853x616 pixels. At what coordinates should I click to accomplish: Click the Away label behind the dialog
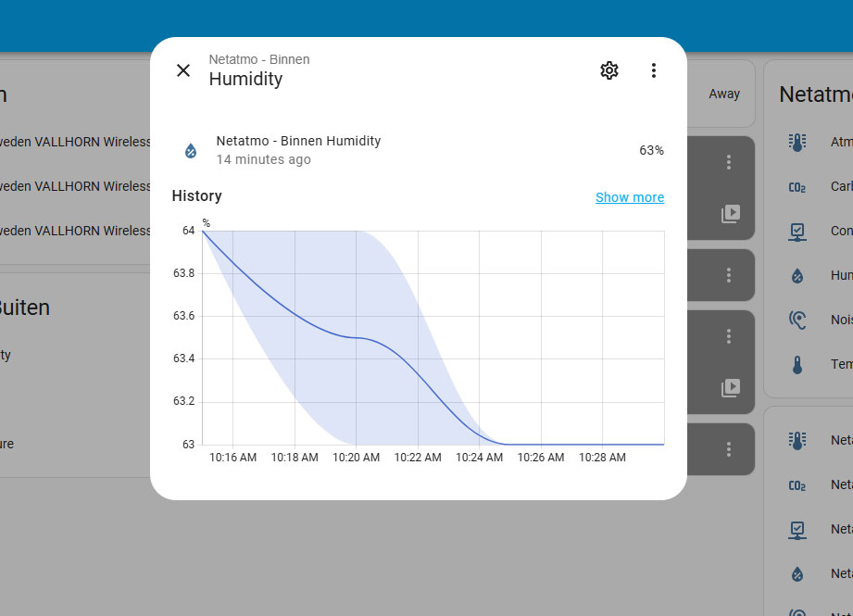point(724,94)
